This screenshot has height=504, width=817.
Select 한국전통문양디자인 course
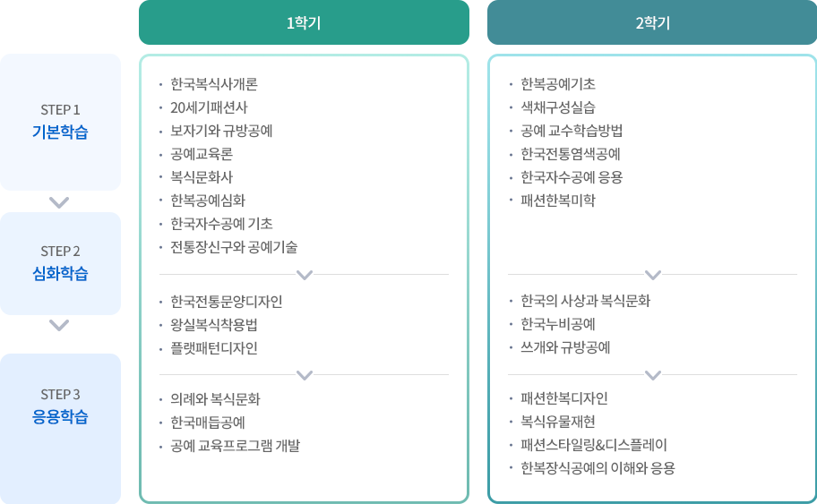226,302
